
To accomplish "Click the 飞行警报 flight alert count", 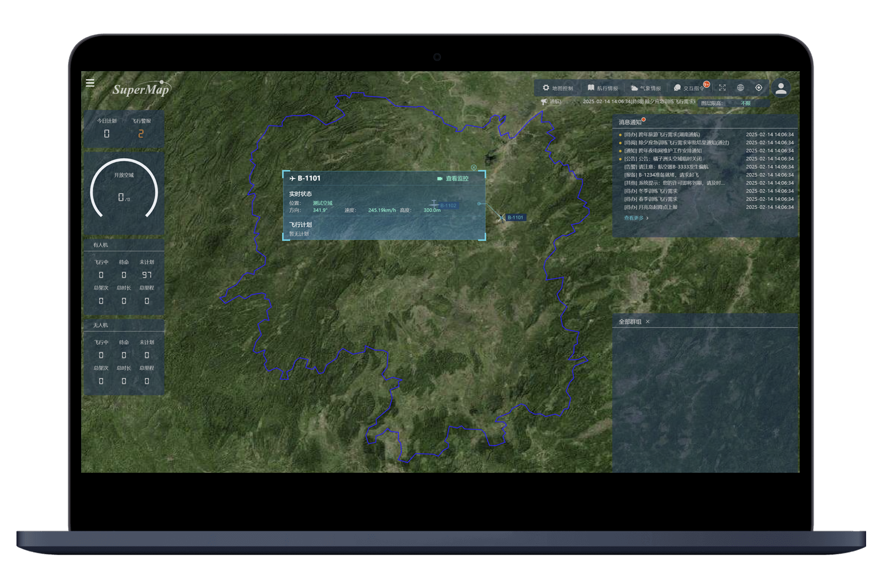I will (x=141, y=133).
